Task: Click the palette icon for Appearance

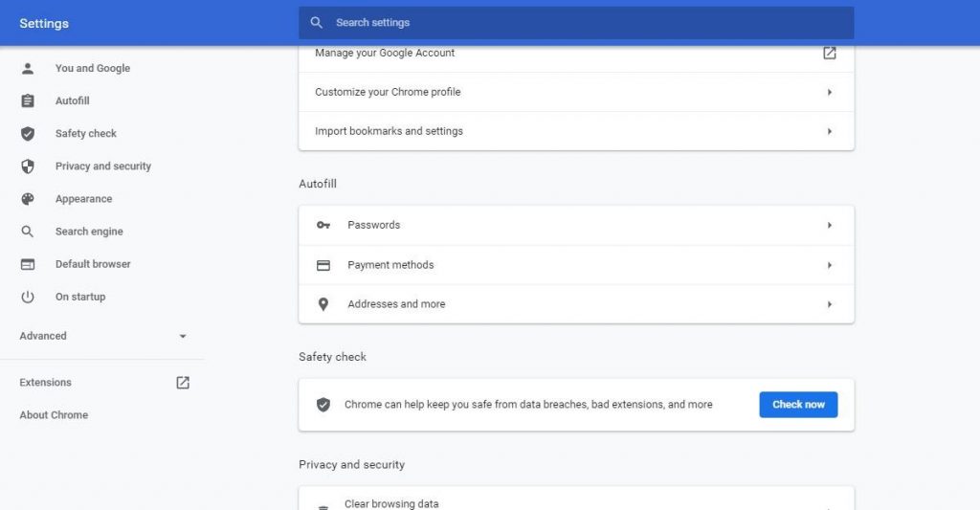Action: point(28,199)
